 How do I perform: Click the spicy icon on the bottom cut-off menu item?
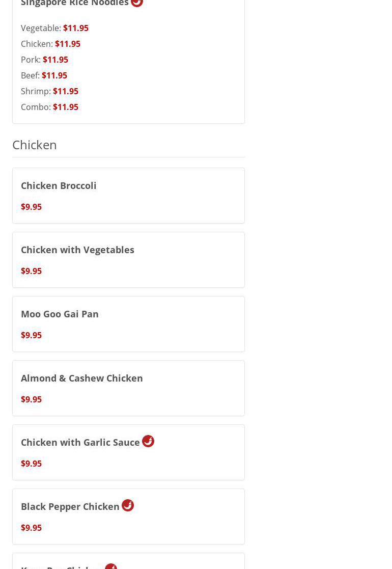coord(111,566)
